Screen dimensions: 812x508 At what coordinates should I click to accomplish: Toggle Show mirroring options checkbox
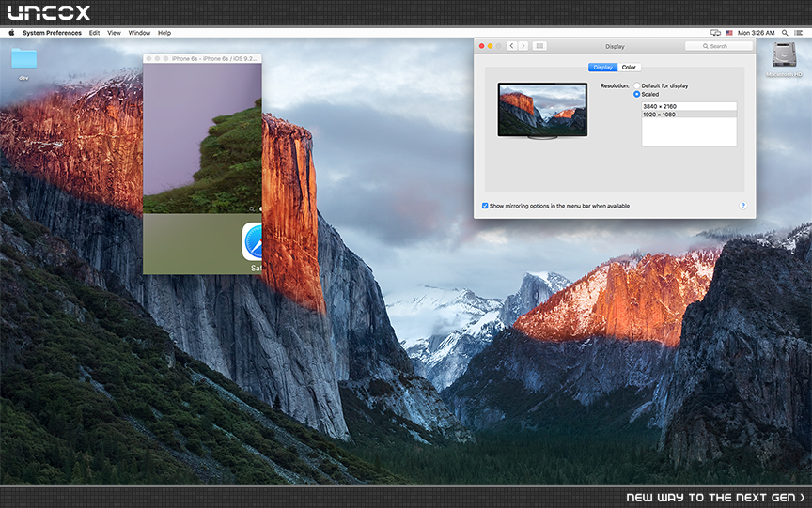485,206
